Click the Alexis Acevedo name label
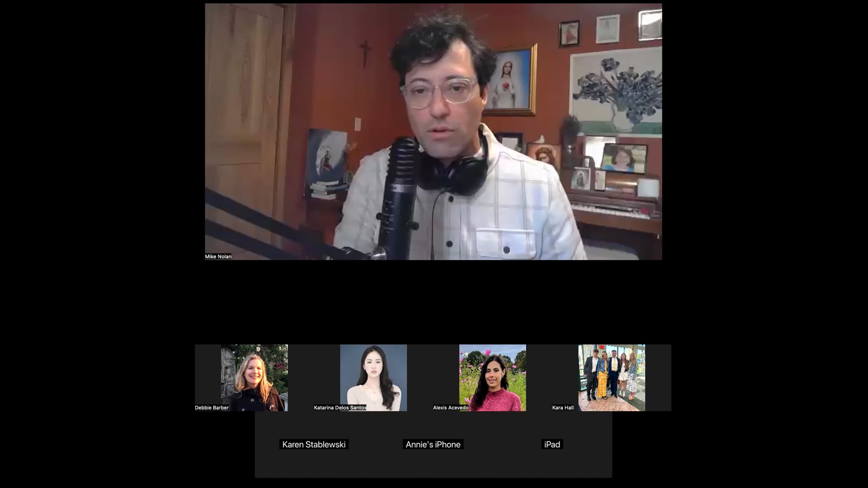The image size is (868, 488). (450, 408)
